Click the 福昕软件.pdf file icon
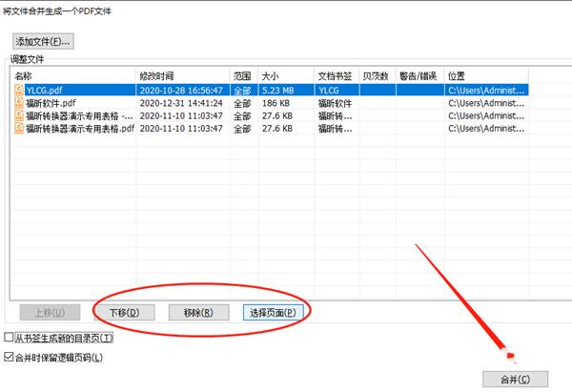The width and height of the screenshot is (572, 392). pos(19,103)
